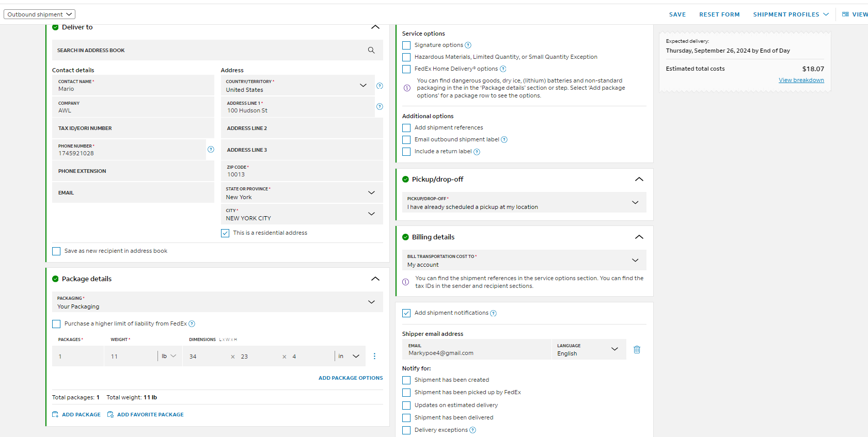Click ADD PACKAGE button
This screenshot has height=437, width=868.
click(x=76, y=415)
